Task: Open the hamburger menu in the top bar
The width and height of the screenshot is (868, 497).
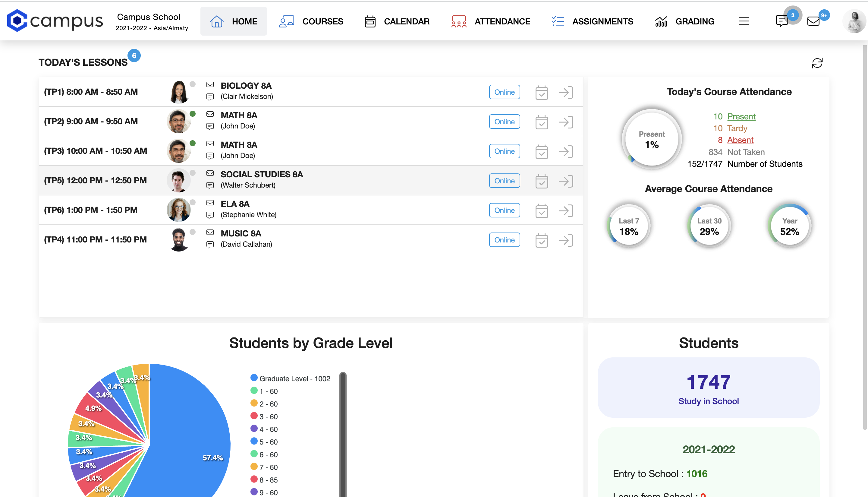Action: (744, 21)
